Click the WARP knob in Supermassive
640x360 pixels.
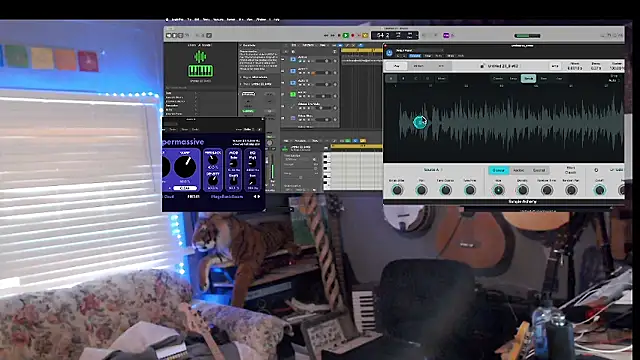click(x=185, y=166)
